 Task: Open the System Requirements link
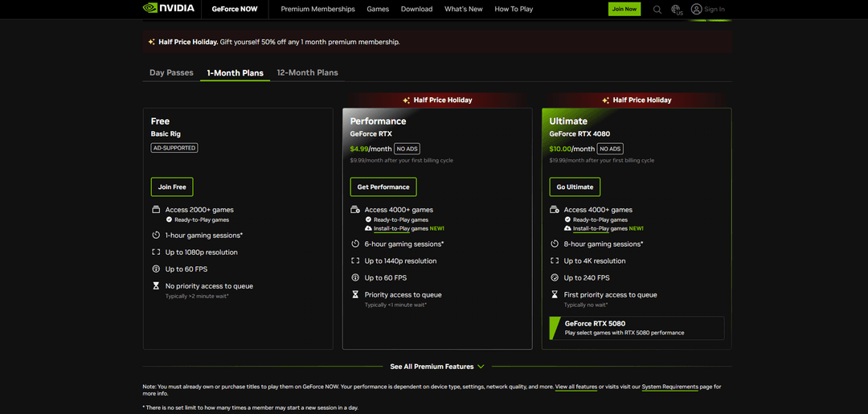669,387
